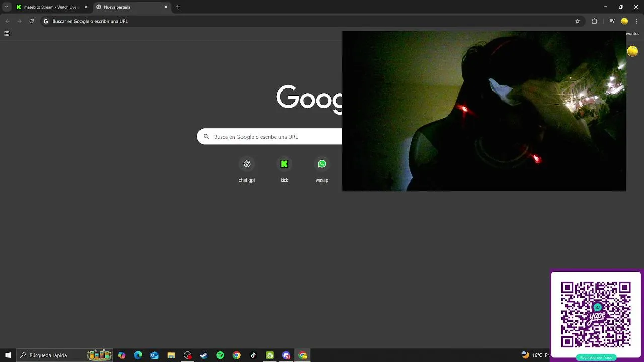Open the Extensions puzzle icon
The height and width of the screenshot is (362, 644).
(x=595, y=21)
